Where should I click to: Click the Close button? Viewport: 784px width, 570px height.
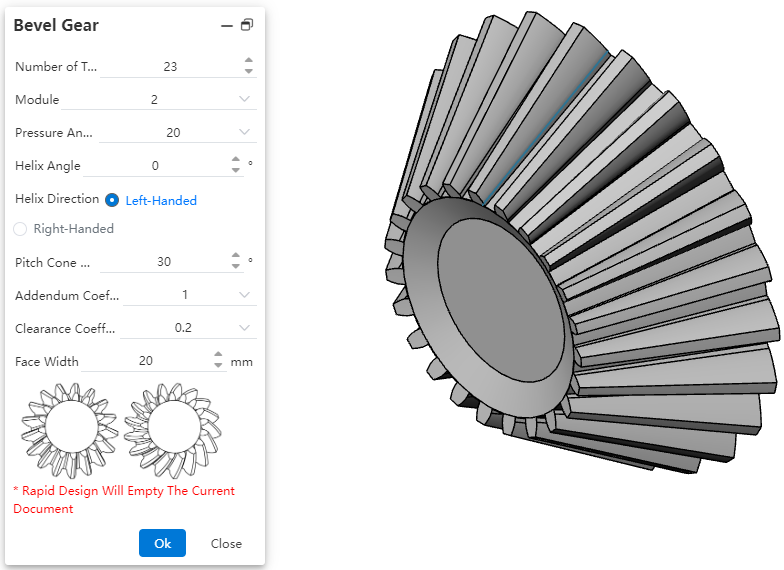(226, 544)
